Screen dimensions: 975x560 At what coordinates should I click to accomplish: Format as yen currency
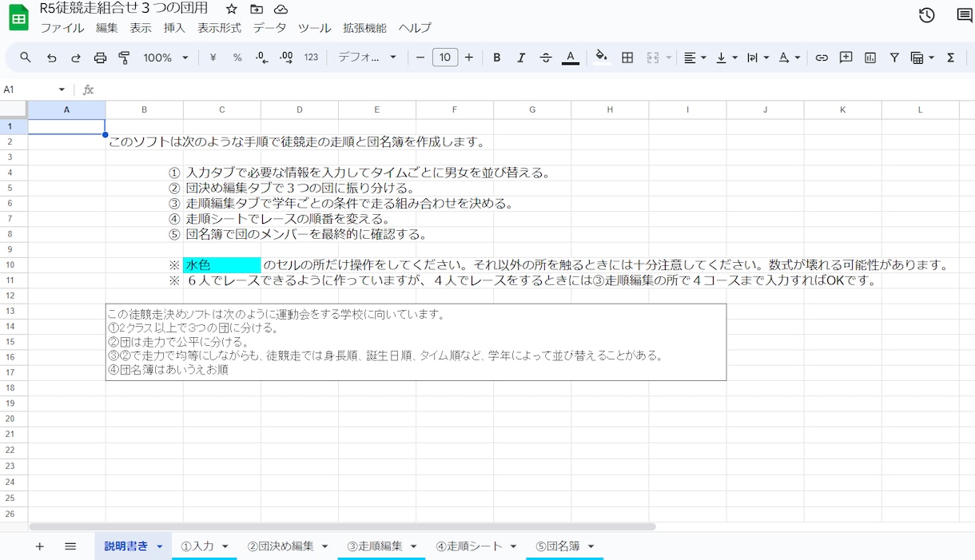[213, 58]
